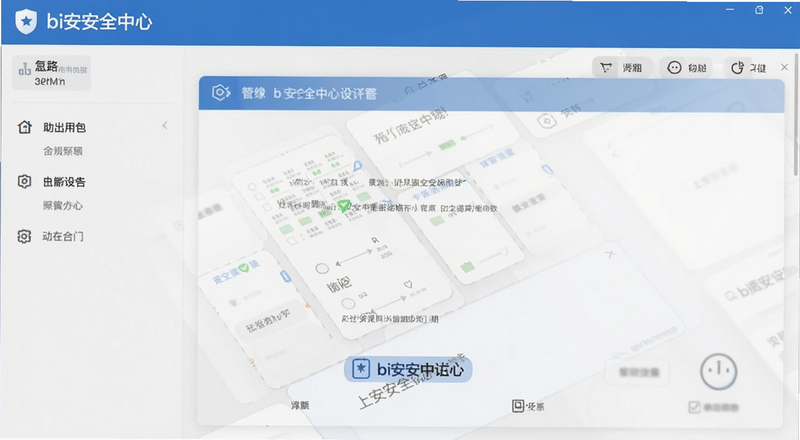Collapse the sidebar with the left chevron
Screen dimensions: 800x440
(165, 126)
